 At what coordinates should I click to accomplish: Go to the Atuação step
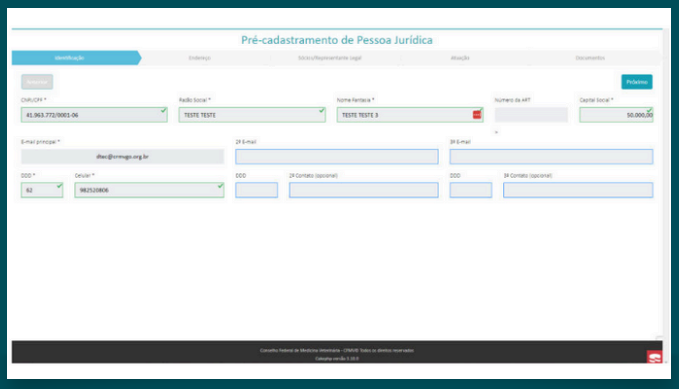460,58
